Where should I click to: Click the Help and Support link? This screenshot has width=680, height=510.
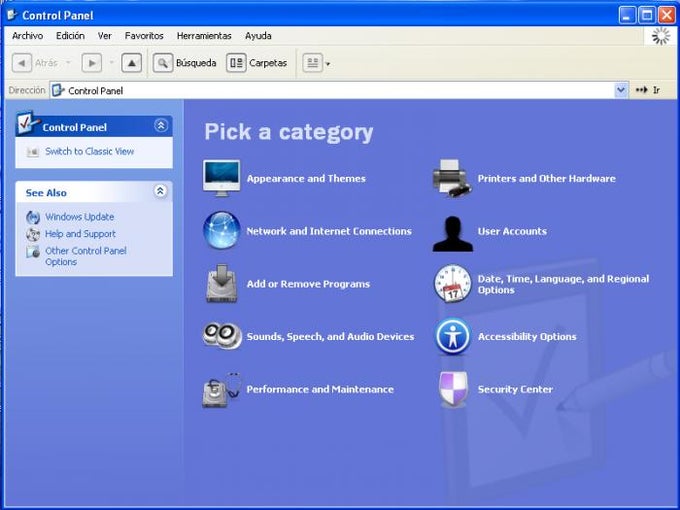80,234
